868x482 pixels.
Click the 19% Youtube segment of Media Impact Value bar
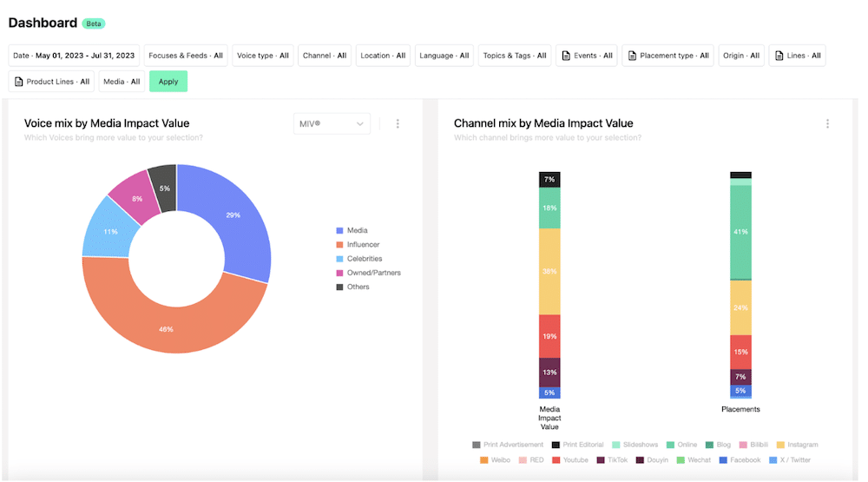point(549,336)
